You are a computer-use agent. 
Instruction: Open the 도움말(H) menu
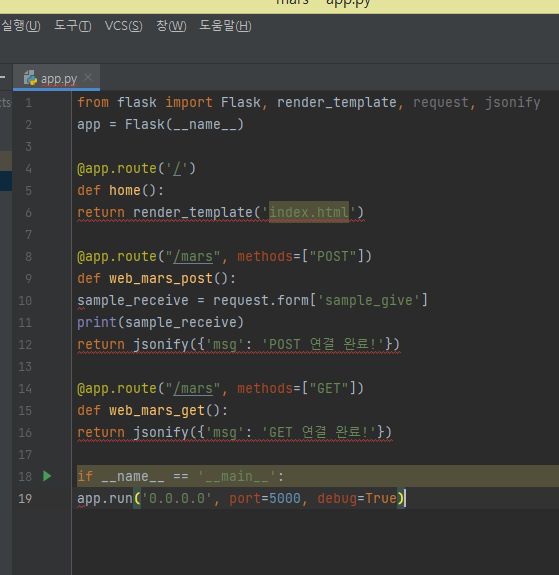[x=225, y=26]
